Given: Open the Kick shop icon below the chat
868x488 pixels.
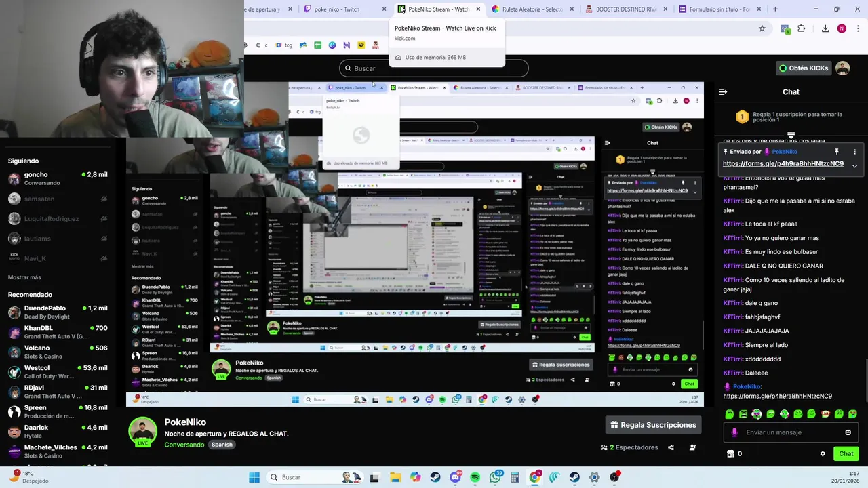Looking at the screenshot, I should coord(730,454).
